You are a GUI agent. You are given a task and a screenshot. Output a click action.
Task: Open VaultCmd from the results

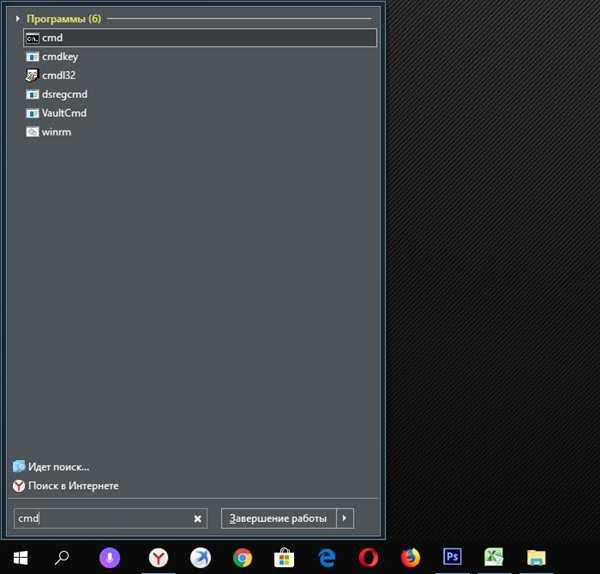pos(64,113)
